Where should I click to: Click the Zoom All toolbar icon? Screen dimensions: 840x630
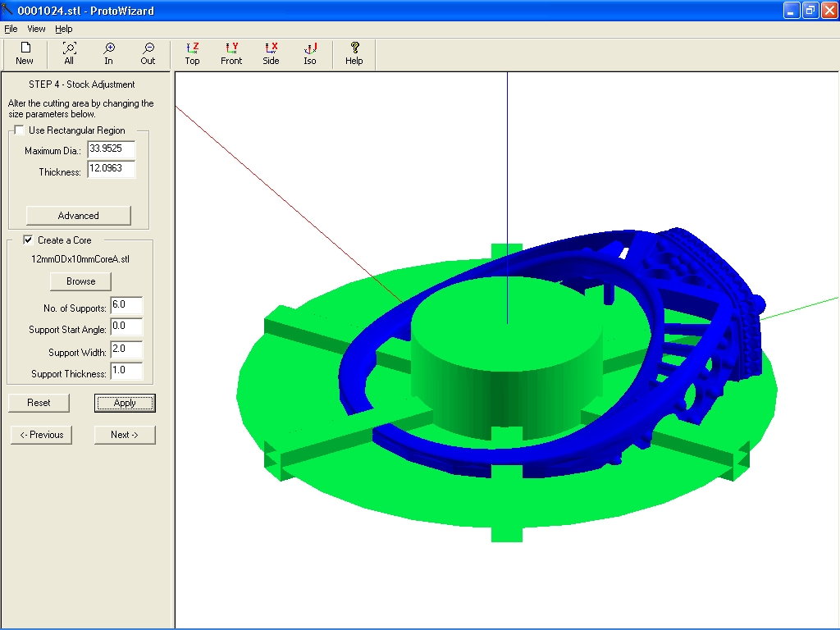pyautogui.click(x=69, y=53)
